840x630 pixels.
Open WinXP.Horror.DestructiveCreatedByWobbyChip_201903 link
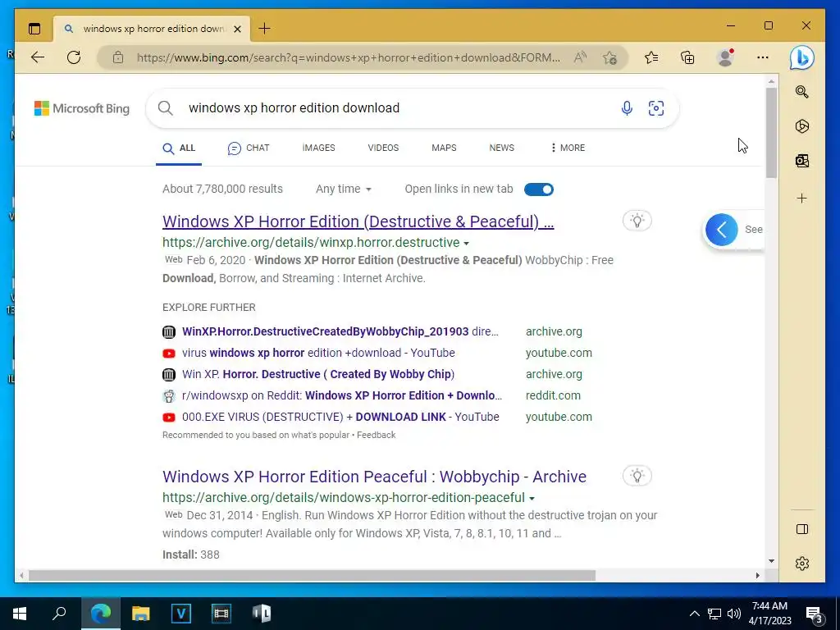[340, 331]
